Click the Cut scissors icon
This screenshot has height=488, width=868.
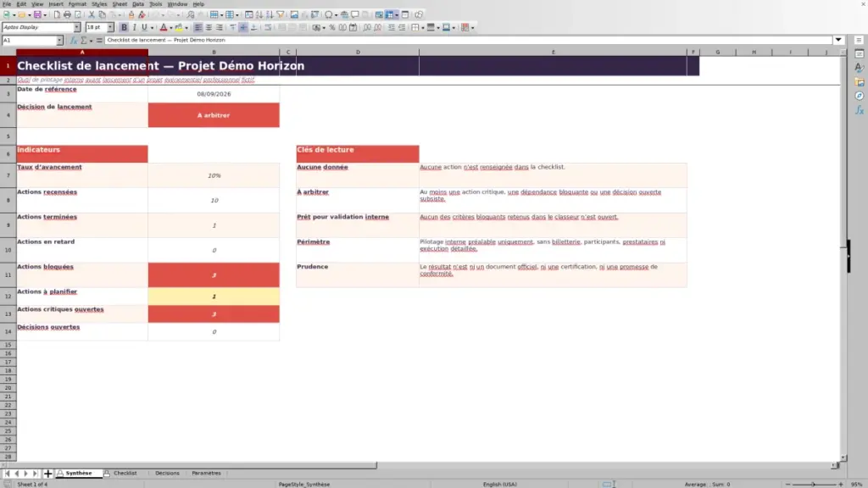click(92, 14)
